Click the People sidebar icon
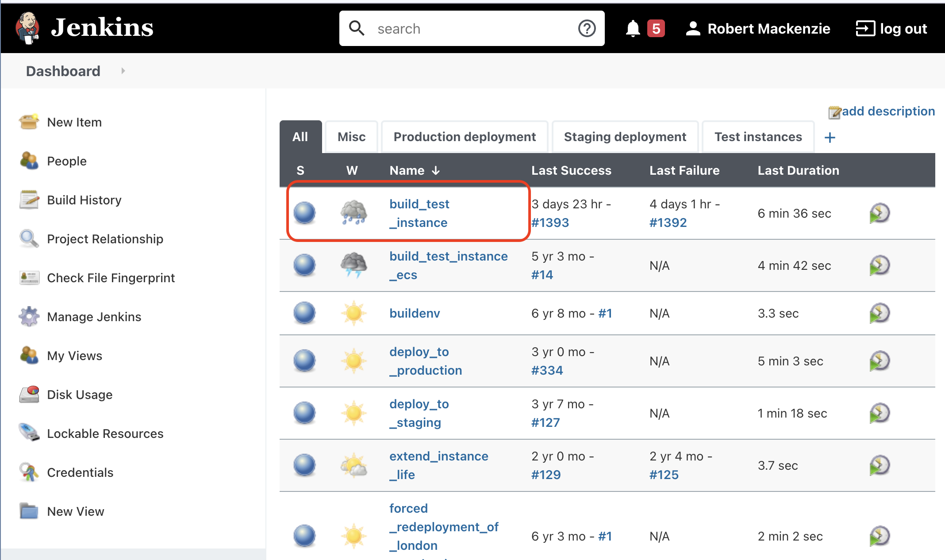 pos(29,161)
